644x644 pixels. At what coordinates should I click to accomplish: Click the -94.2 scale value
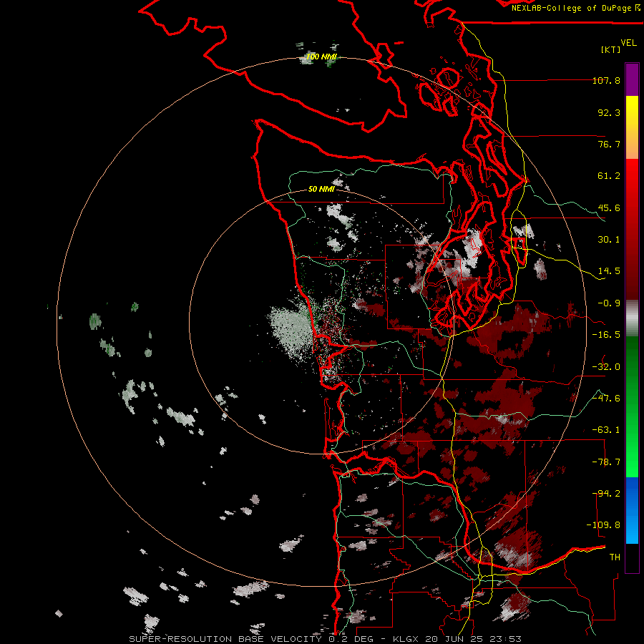tap(606, 494)
